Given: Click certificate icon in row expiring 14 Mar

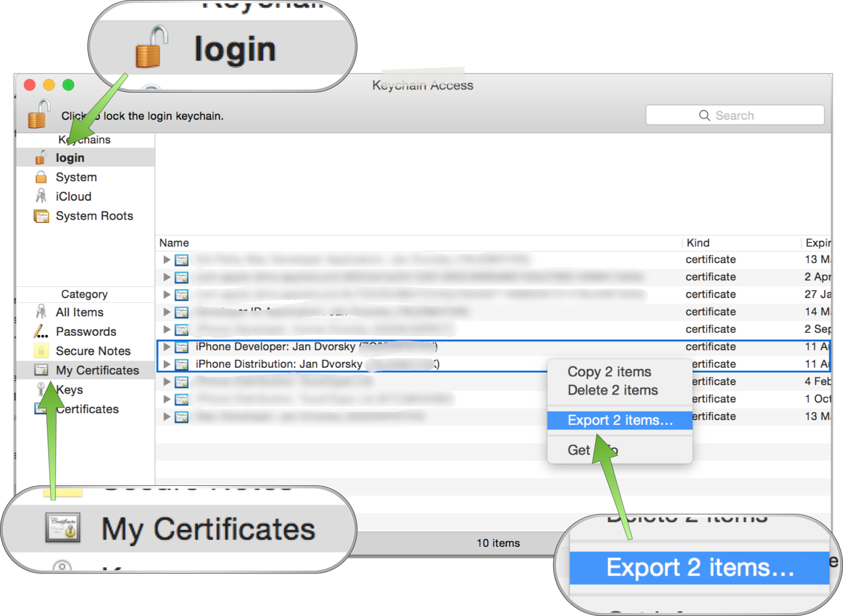Looking at the screenshot, I should [x=181, y=312].
